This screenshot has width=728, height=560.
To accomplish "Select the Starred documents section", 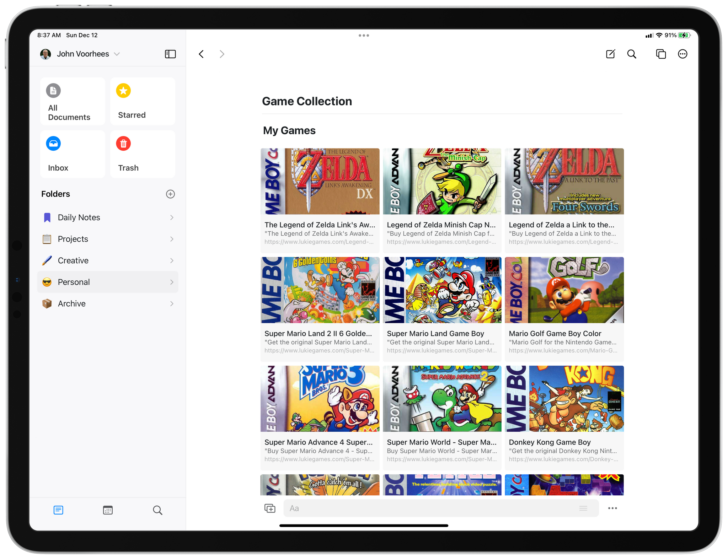I will (144, 102).
